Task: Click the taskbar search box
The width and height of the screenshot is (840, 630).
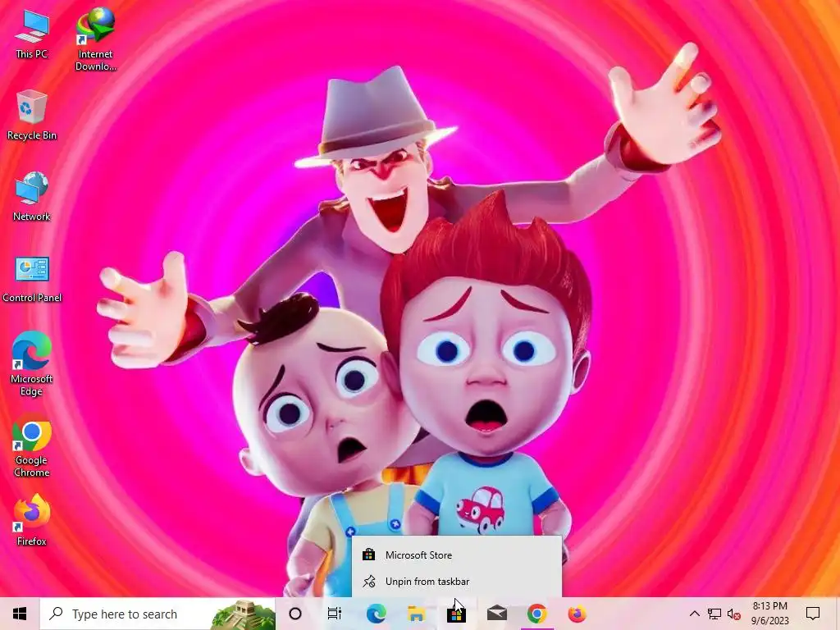Action: pyautogui.click(x=157, y=614)
